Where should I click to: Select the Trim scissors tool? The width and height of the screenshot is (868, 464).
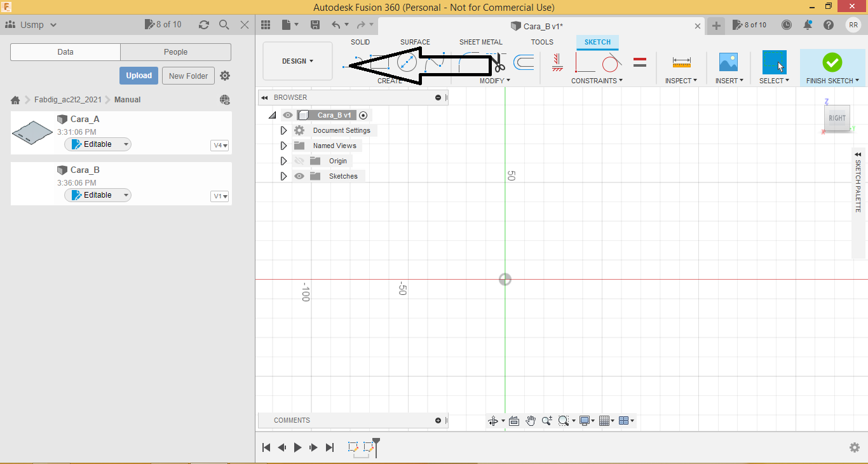point(498,62)
